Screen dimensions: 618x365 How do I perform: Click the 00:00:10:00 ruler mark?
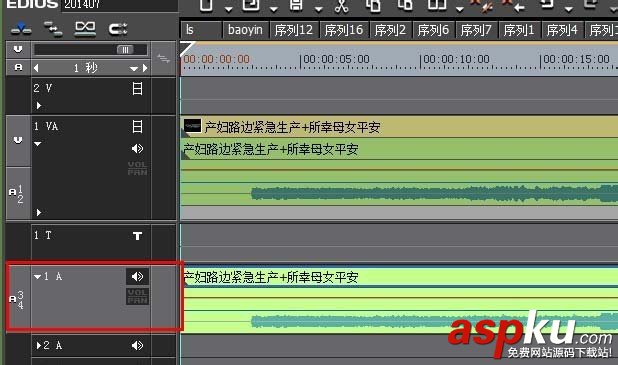(x=456, y=60)
